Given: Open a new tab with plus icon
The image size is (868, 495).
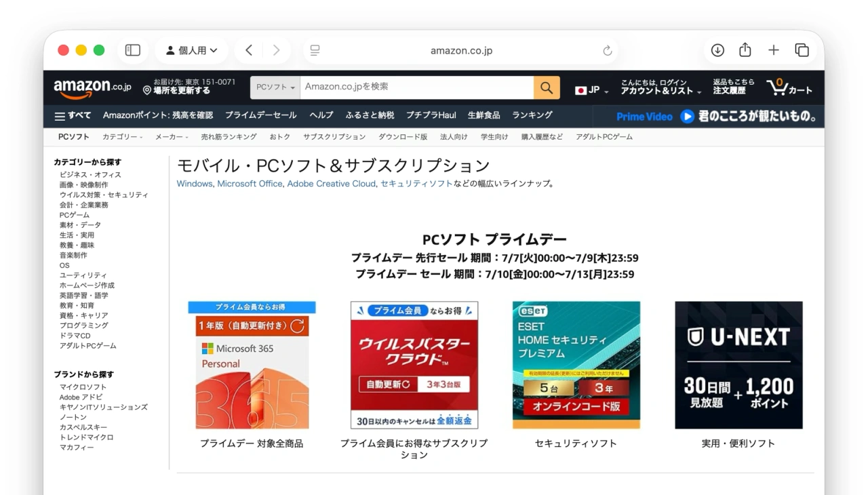Looking at the screenshot, I should click(x=774, y=50).
